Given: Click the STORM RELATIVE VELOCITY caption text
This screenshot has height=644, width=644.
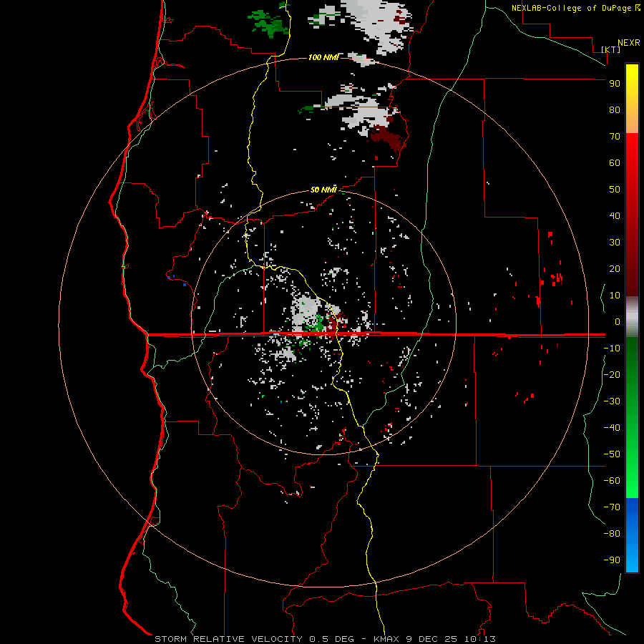Looking at the screenshot, I should click(x=228, y=639).
